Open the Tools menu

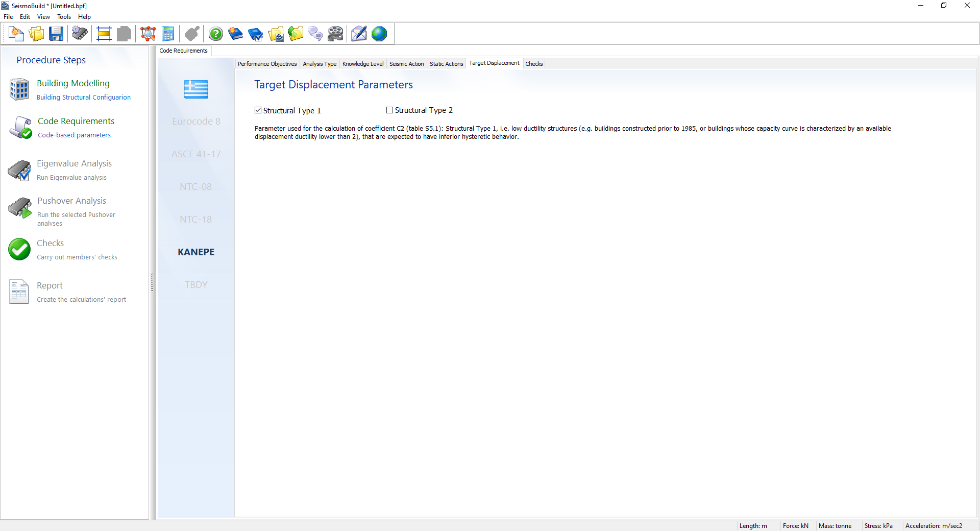pyautogui.click(x=64, y=17)
